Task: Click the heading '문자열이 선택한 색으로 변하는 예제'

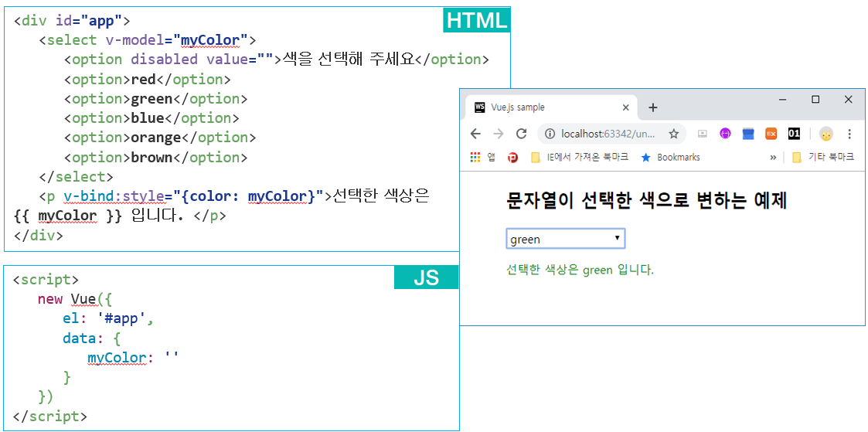Action: [x=646, y=201]
